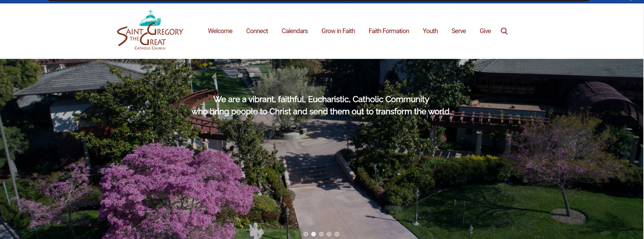
Task: Click the vibrant Catholic Community tagline text
Action: 321,105
